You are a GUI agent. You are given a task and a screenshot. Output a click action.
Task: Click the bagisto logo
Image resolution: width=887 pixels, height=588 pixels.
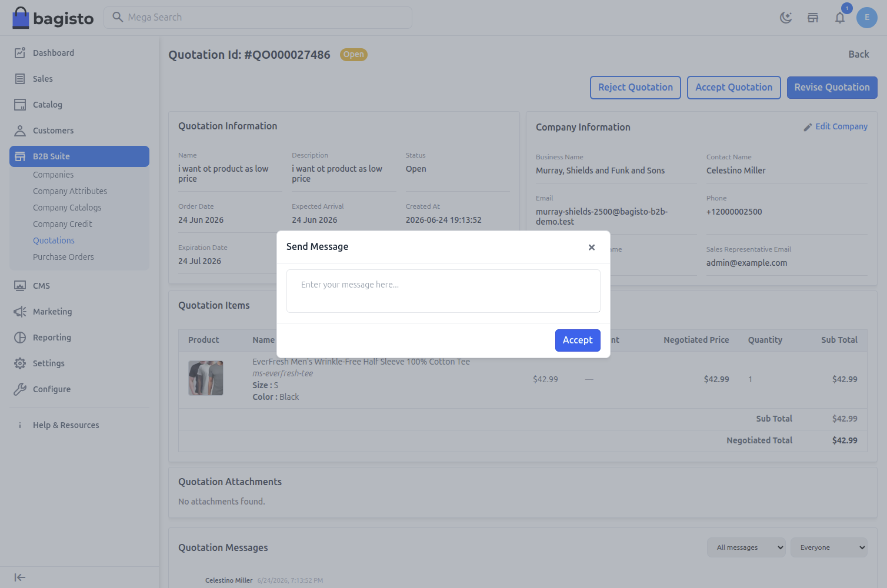click(53, 18)
